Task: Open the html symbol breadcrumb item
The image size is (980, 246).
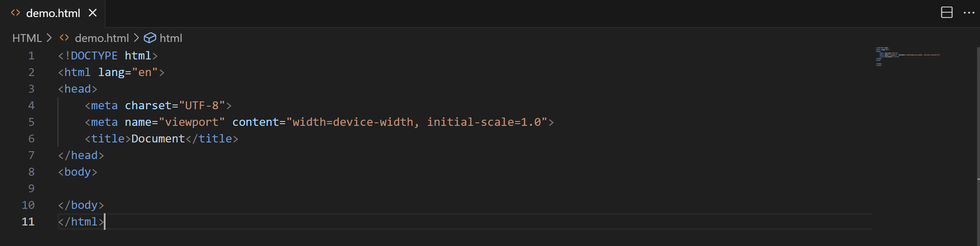Action: pyautogui.click(x=171, y=38)
